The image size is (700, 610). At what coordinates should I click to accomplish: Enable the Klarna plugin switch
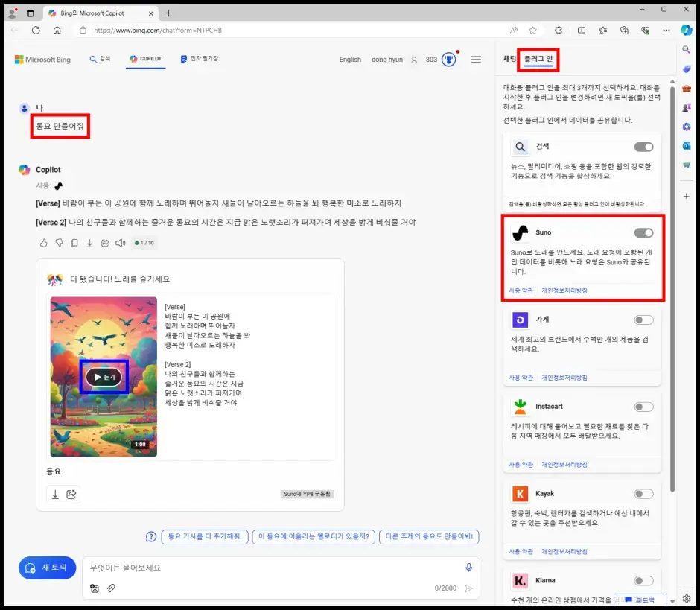pos(643,580)
